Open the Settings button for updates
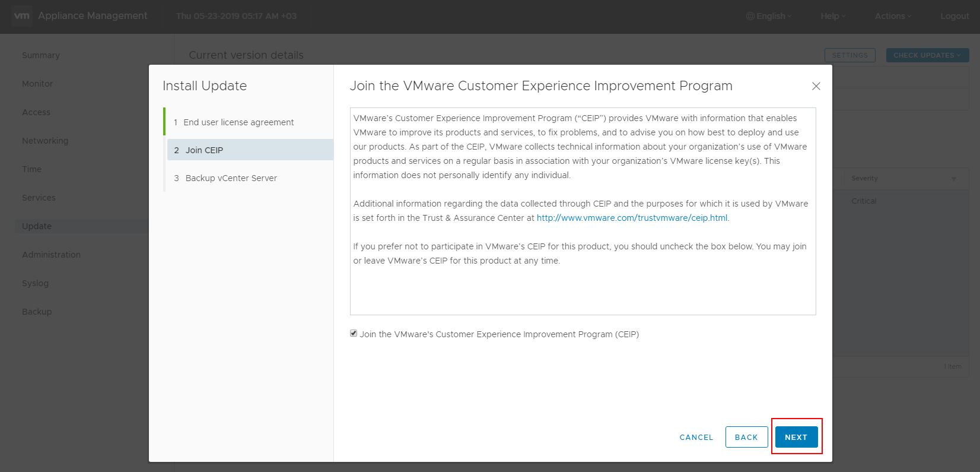Image resolution: width=980 pixels, height=472 pixels. [849, 55]
